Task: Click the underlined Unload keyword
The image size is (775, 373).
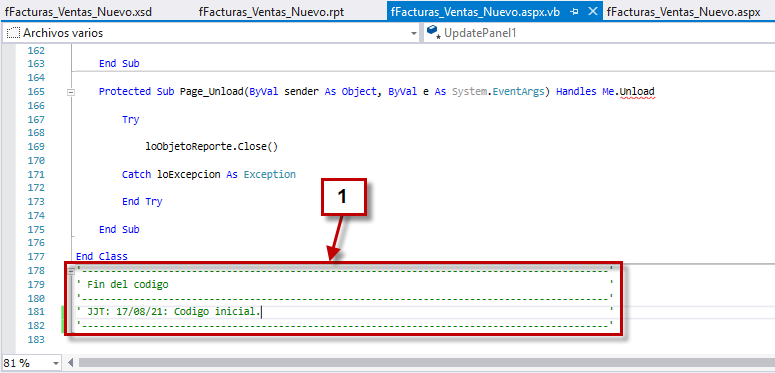Action: point(637,91)
